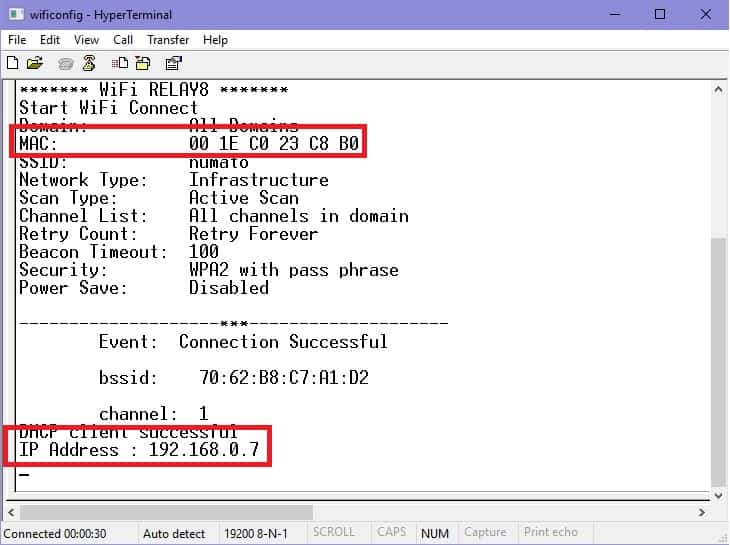Click 'WPA2 with pass phrase' security value
730x545 pixels.
(294, 270)
